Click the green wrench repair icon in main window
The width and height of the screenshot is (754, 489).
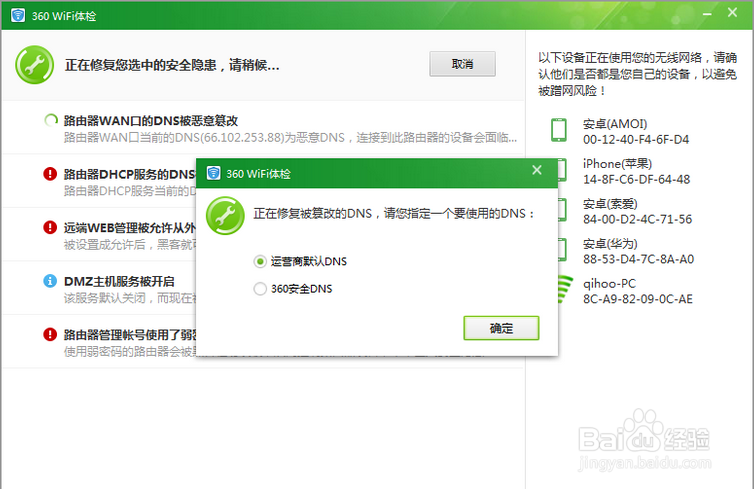click(x=34, y=65)
